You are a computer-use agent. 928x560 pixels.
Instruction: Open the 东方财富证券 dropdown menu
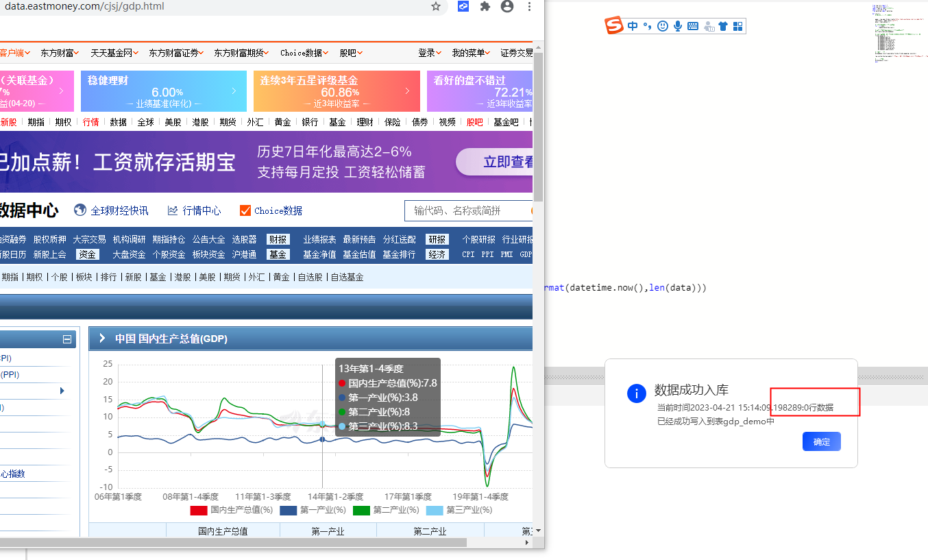177,53
